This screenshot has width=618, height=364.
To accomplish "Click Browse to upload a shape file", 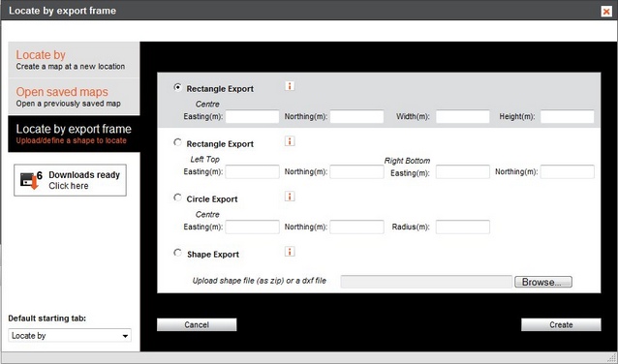I will coord(543,282).
